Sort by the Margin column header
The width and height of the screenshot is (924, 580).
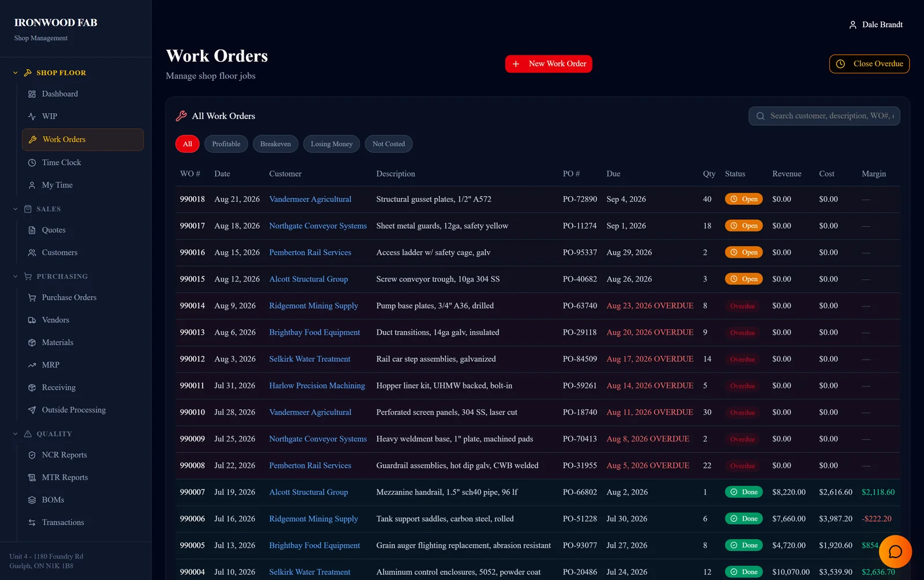pyautogui.click(x=874, y=174)
